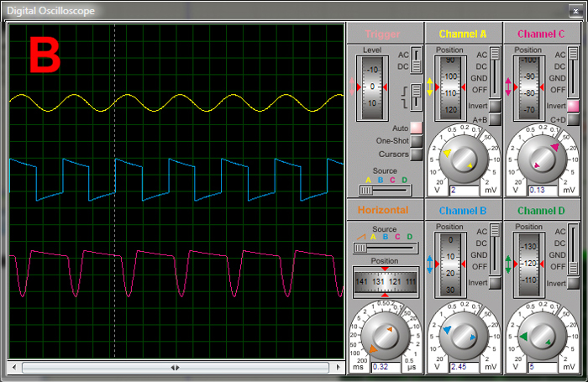This screenshot has height=382, width=588.
Task: Click the Channel B panel header
Action: 464,210
